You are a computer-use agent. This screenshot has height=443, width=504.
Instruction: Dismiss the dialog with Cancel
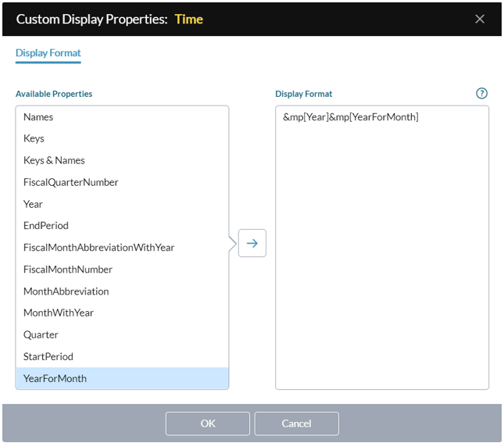(x=296, y=423)
